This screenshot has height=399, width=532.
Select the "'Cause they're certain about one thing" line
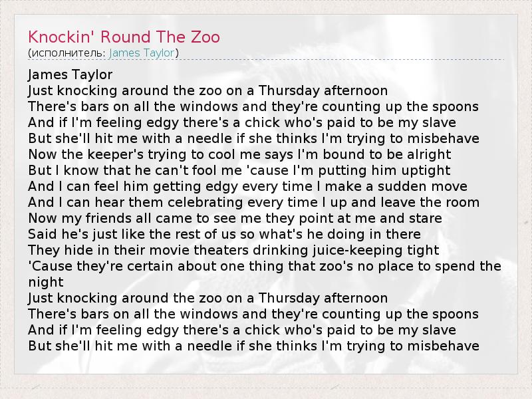[265, 266]
